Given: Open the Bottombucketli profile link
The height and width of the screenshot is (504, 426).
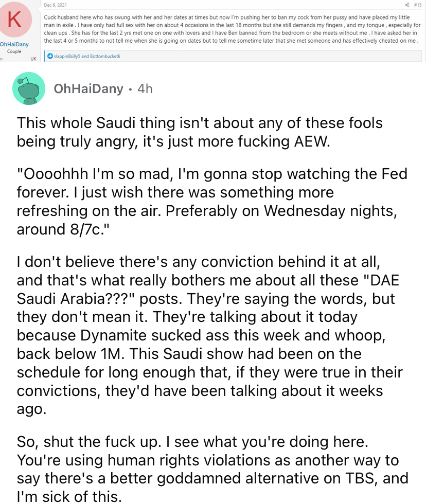Looking at the screenshot, I should click(105, 56).
